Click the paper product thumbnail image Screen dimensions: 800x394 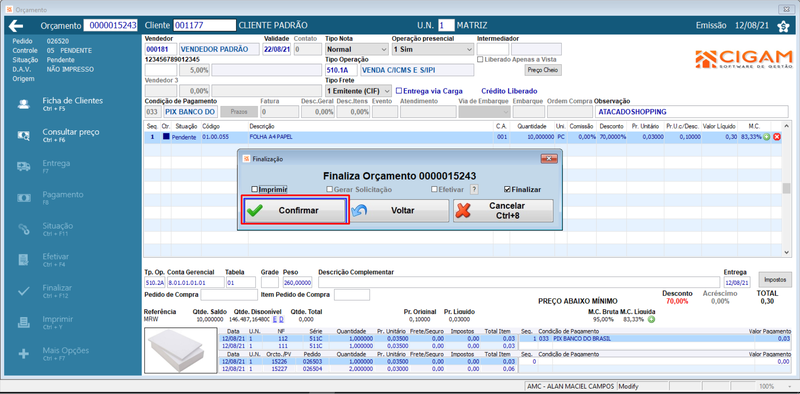click(181, 351)
